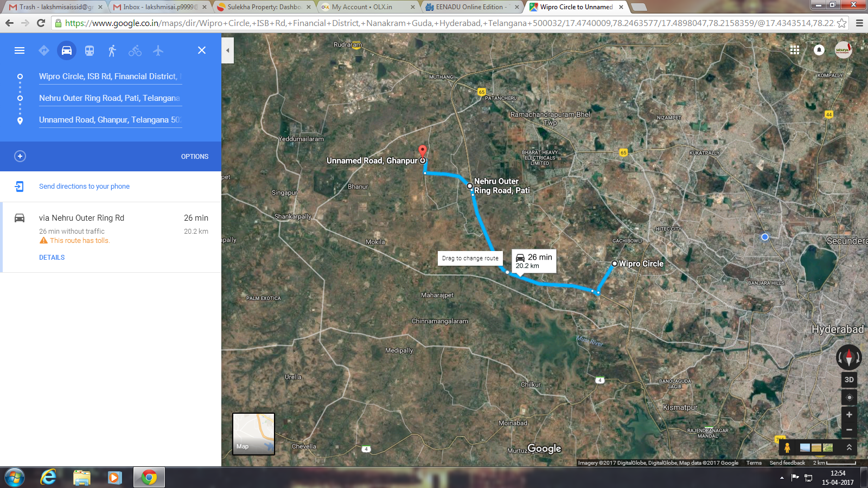The height and width of the screenshot is (488, 868).
Task: Click the Nehru Outer Ring Road waypoint marker
Action: [x=470, y=186]
